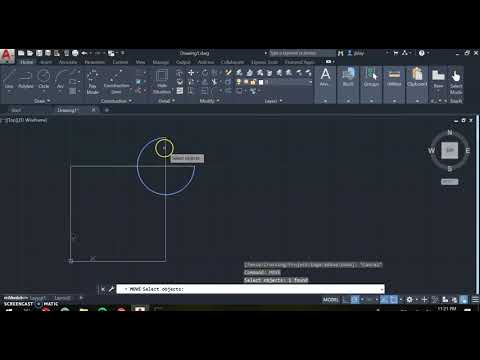Click in the command line input field
480x360 pixels.
click(x=250, y=289)
